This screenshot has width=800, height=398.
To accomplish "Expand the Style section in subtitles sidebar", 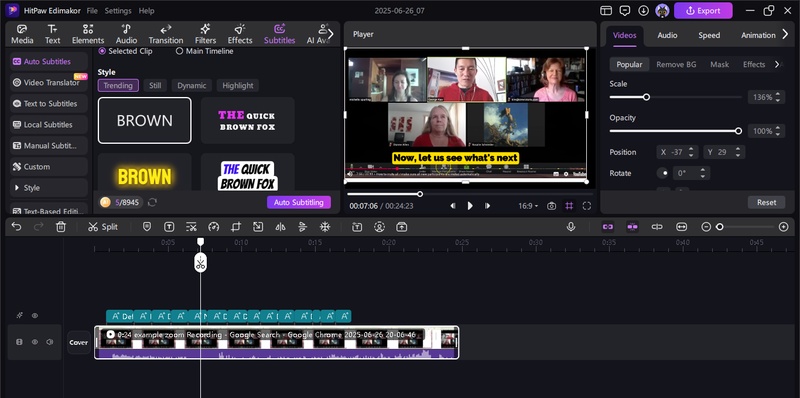I will coord(49,188).
